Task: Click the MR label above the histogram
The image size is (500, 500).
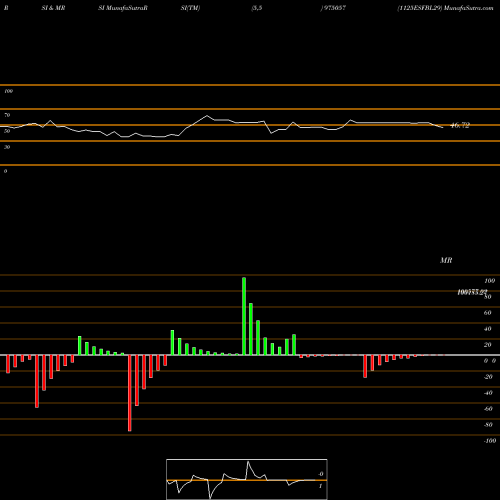Action: point(446,261)
